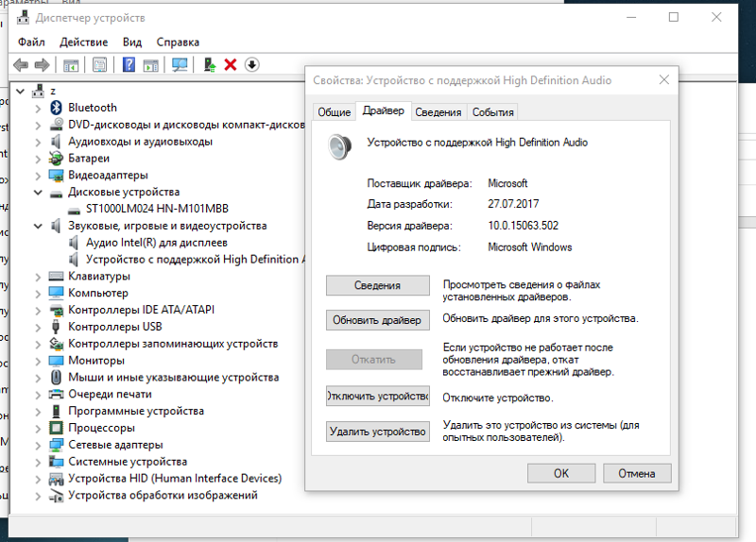Click the Disable device down-arrow icon
Viewport: 756px width, 542px height.
[251, 64]
